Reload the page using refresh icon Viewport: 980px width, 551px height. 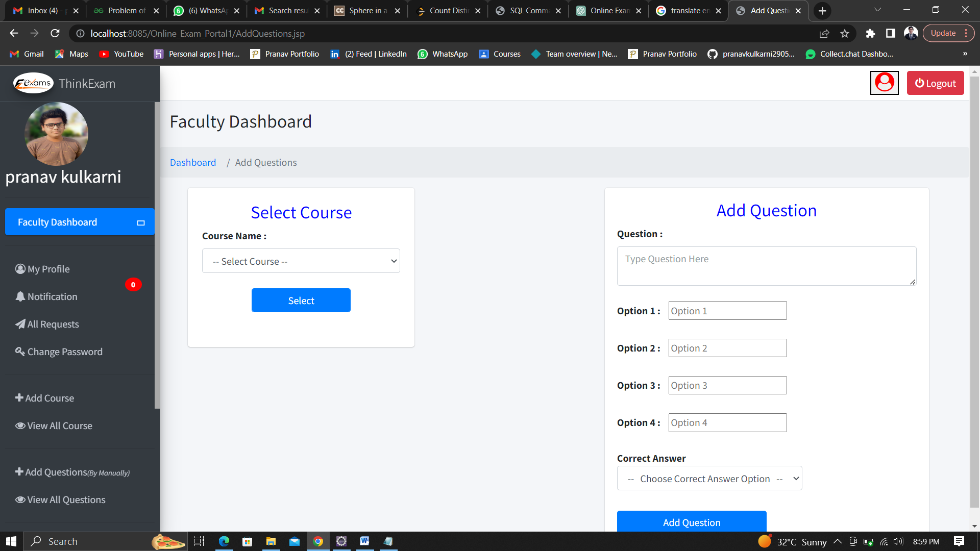pos(55,33)
